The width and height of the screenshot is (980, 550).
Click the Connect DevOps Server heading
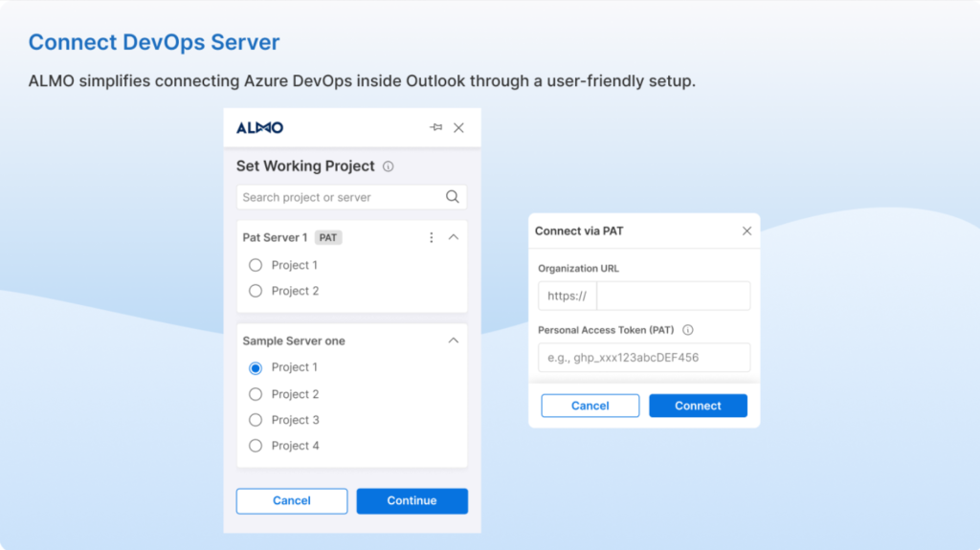coord(154,42)
